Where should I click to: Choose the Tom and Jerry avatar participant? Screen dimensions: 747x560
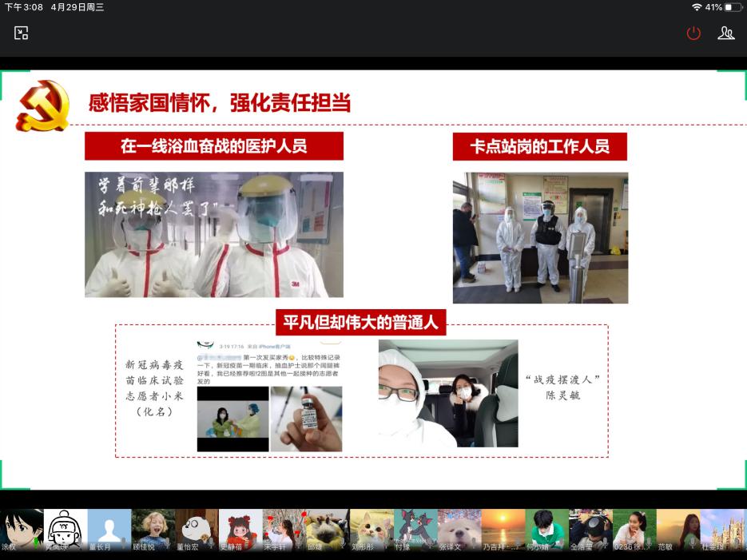[x=415, y=530]
